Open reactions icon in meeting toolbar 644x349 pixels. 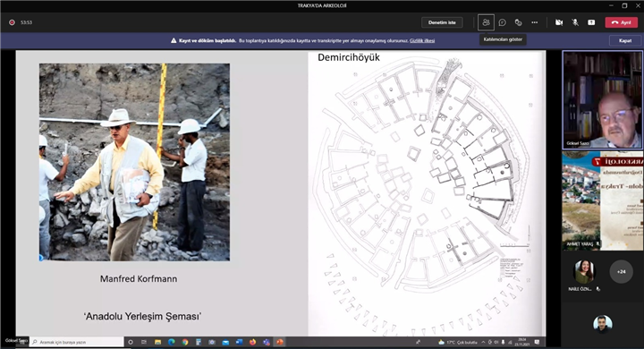[518, 22]
